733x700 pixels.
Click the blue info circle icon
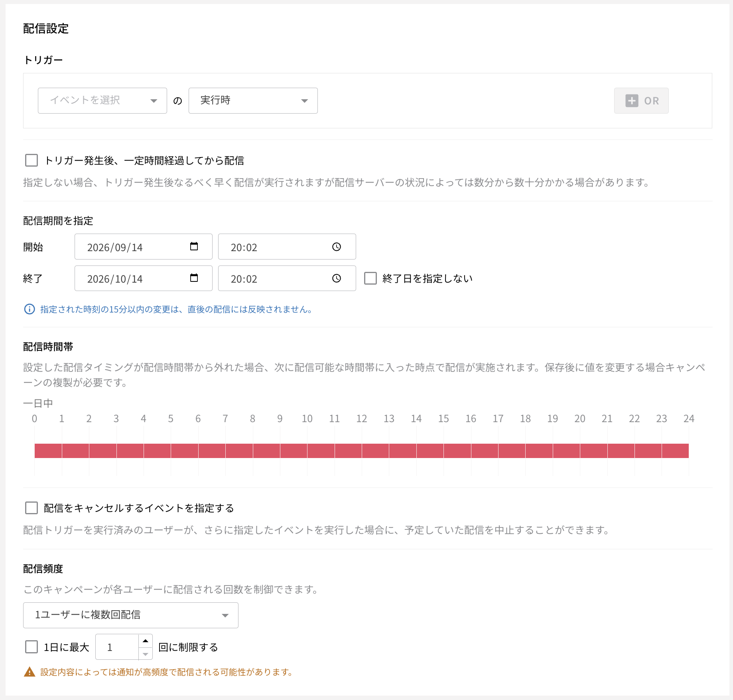(x=30, y=309)
